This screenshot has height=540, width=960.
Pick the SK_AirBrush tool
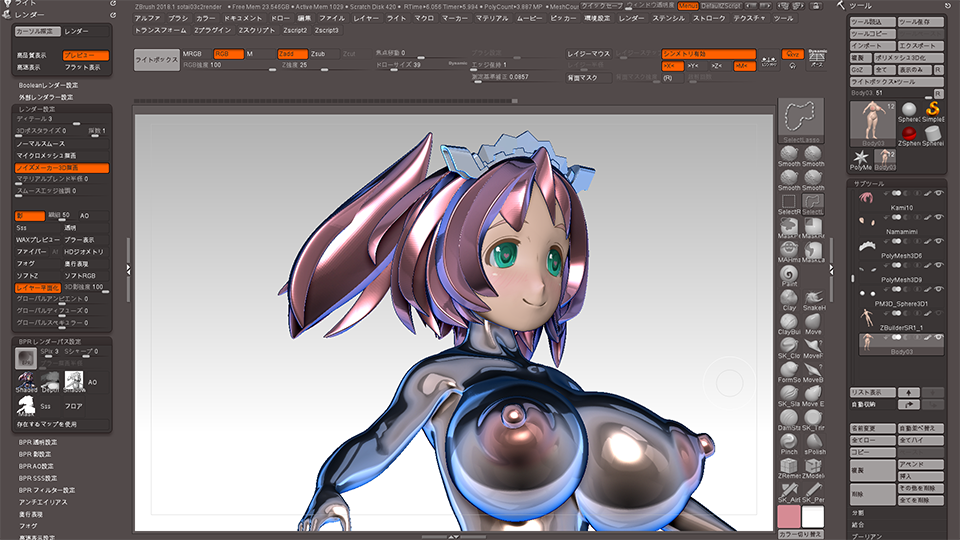pyautogui.click(x=789, y=491)
